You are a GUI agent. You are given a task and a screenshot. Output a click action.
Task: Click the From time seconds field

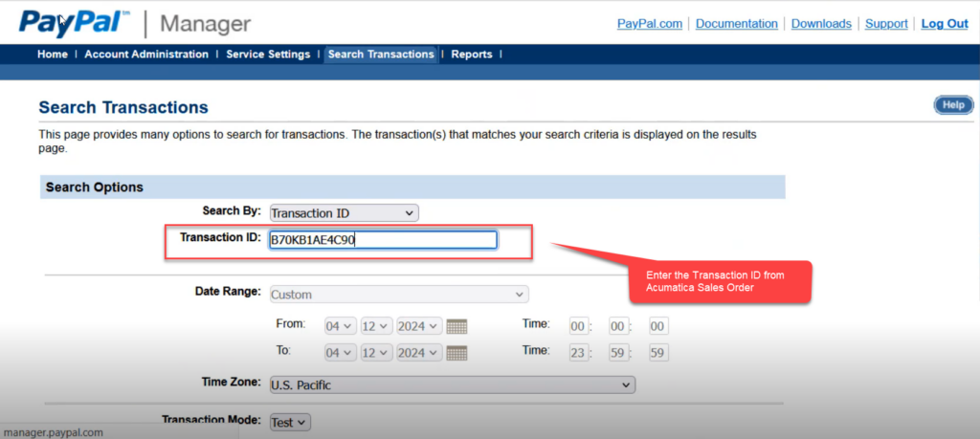[x=658, y=326]
